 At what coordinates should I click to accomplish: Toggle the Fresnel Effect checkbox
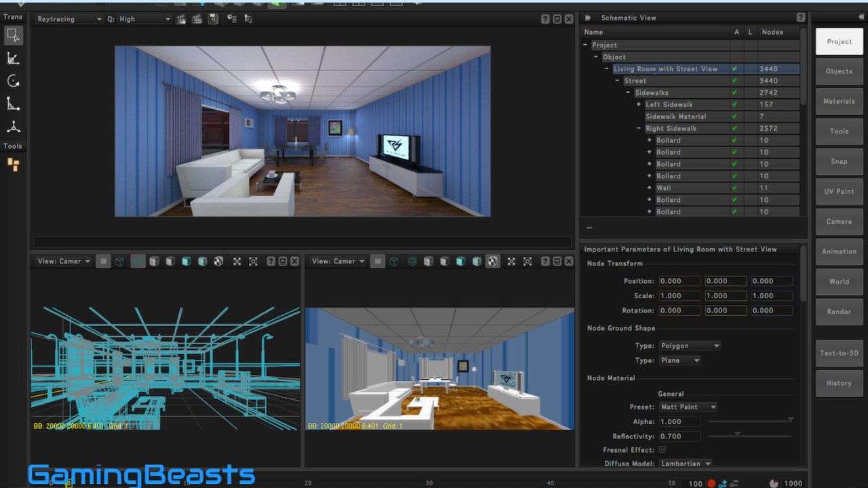tap(663, 449)
